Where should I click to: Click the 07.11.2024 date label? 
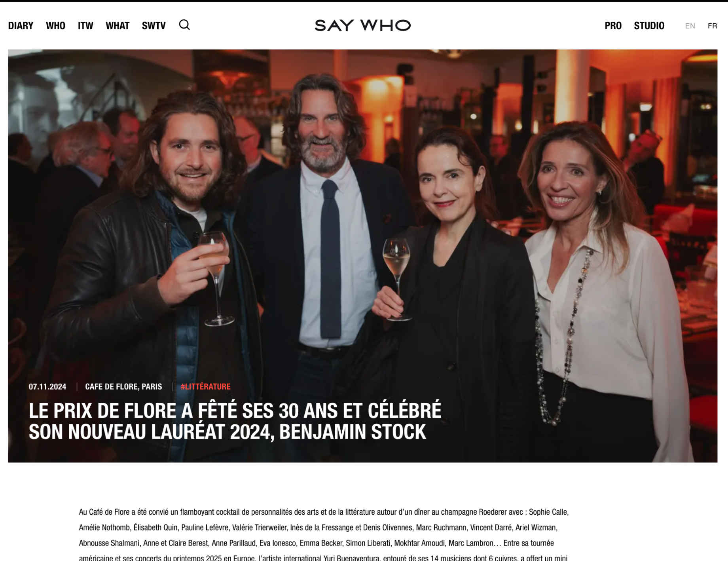(x=47, y=386)
